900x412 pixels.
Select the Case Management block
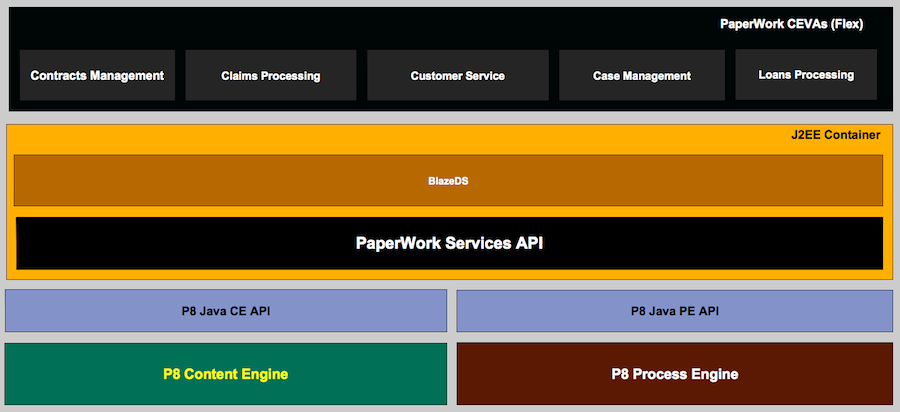[x=642, y=75]
